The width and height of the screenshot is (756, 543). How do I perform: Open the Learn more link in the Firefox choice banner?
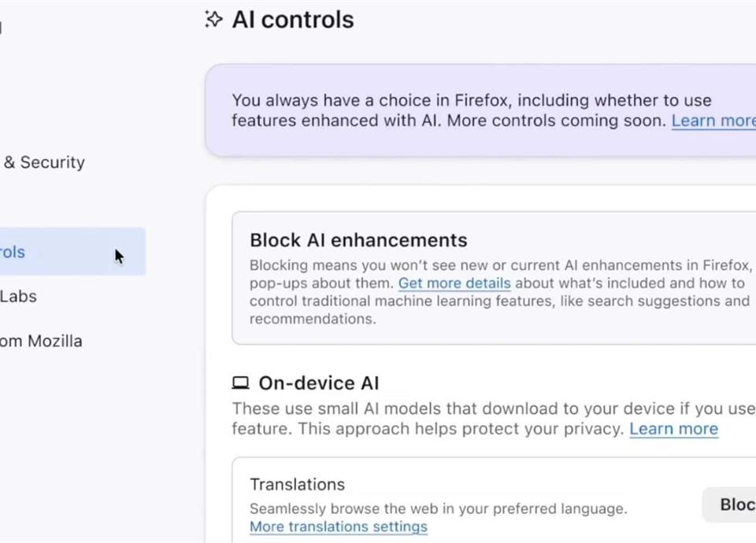(x=713, y=121)
